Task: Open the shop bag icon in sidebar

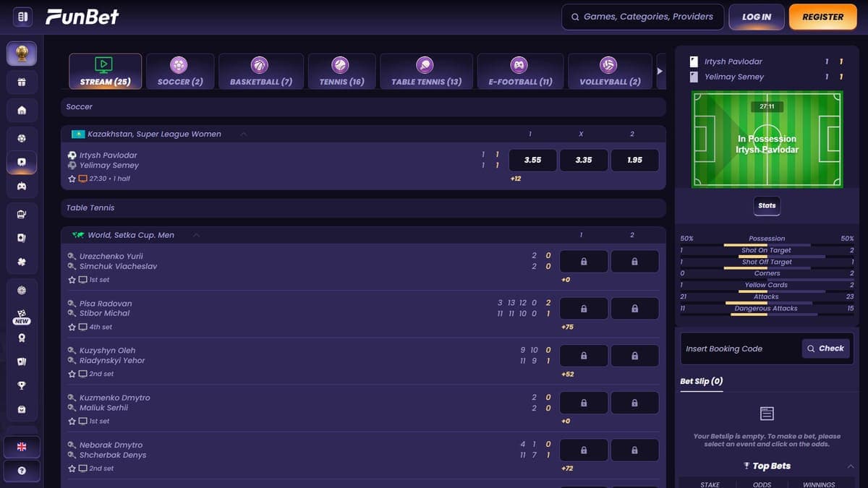Action: point(22,409)
